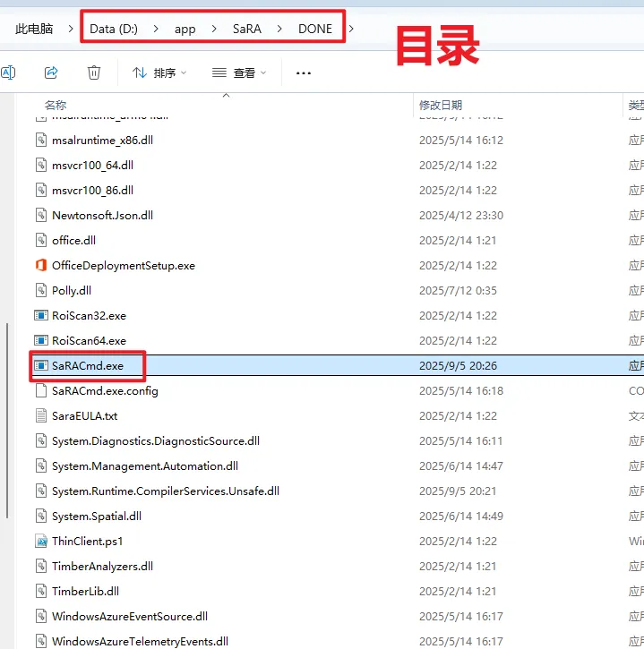This screenshot has height=649, width=644.
Task: Select the System.Spatial.dll file icon
Action: click(x=41, y=517)
